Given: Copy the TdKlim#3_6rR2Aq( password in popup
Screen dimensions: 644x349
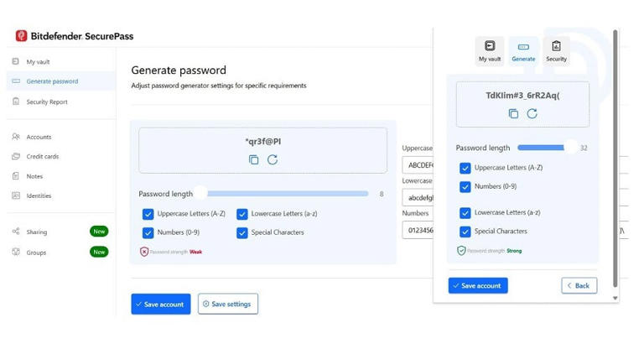Looking at the screenshot, I should click(513, 113).
